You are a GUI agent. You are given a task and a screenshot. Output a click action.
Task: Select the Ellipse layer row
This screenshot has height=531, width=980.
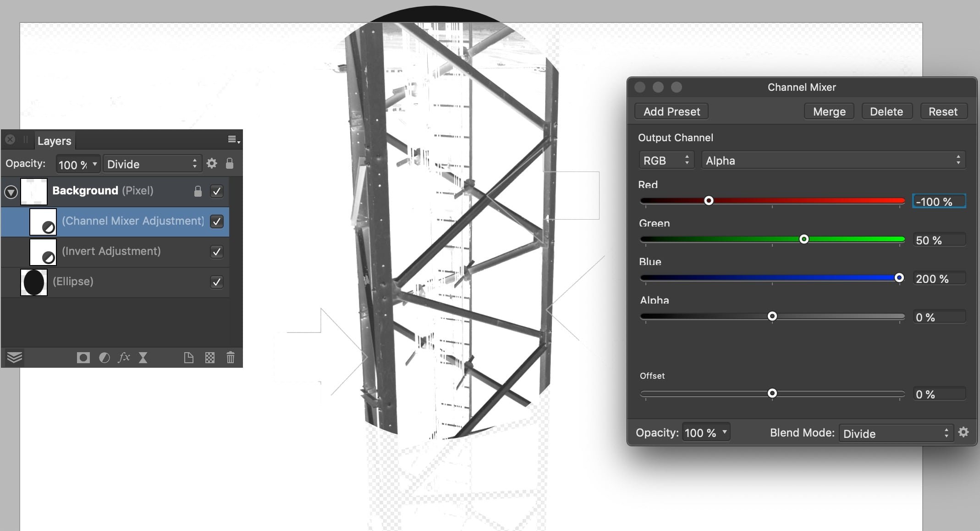click(115, 282)
